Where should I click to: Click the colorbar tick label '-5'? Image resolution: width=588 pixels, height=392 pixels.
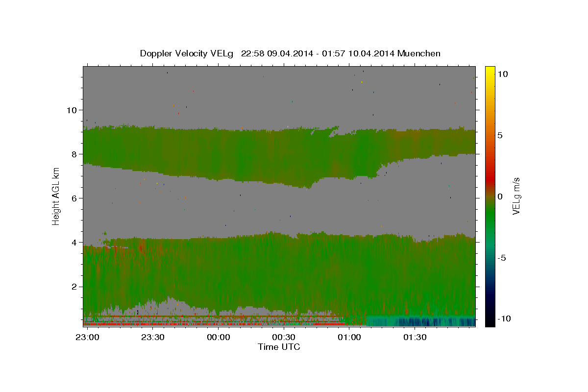(x=502, y=258)
